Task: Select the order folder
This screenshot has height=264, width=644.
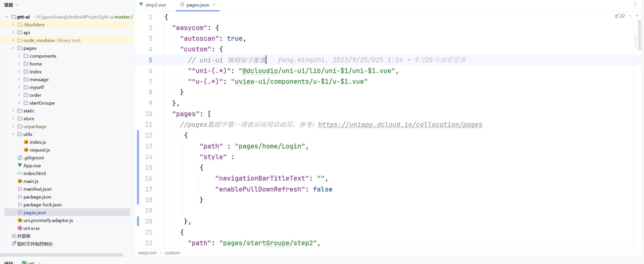Action: 35,95
